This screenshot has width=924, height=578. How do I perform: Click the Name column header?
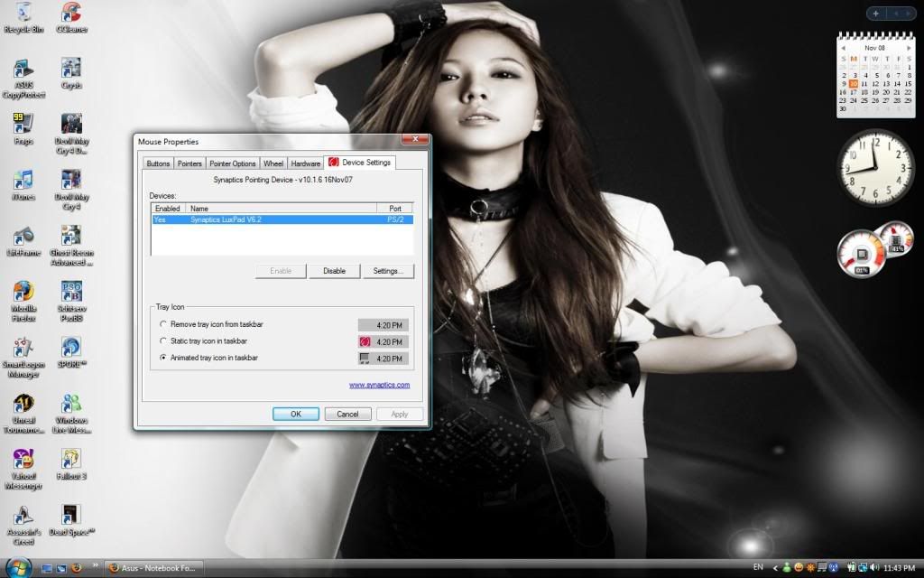(x=282, y=209)
